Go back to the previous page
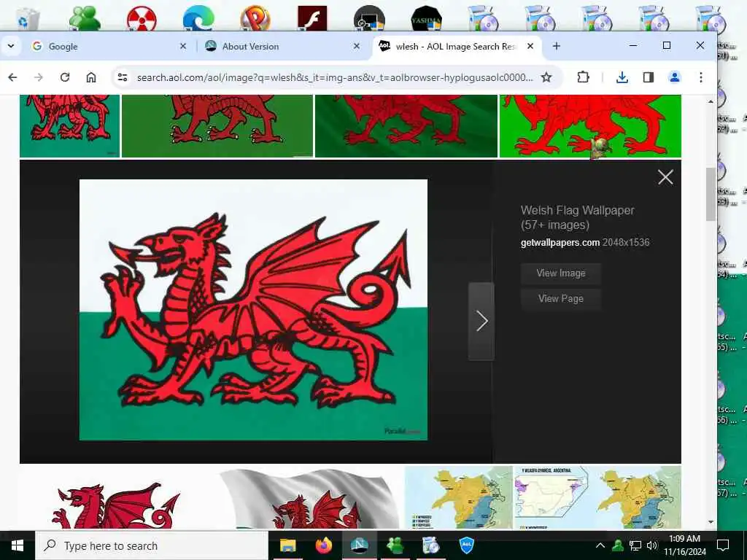Screen dimensions: 747x560 [13, 77]
